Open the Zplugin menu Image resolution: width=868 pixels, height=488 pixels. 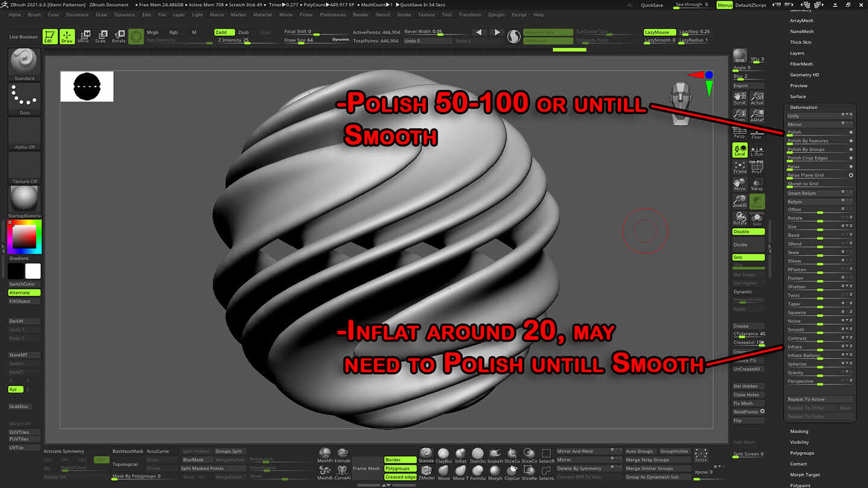coord(495,15)
